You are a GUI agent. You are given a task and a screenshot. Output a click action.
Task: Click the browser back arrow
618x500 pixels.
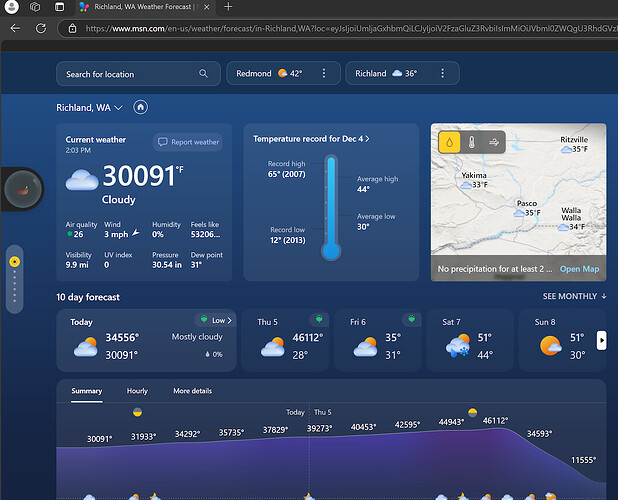tap(15, 28)
